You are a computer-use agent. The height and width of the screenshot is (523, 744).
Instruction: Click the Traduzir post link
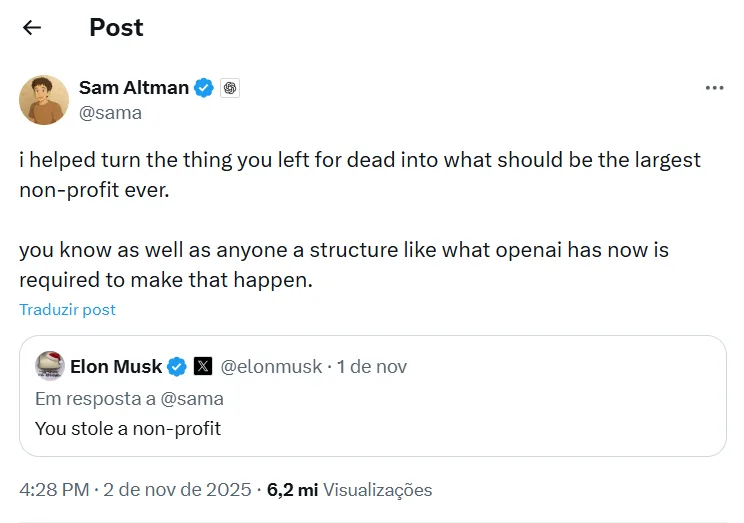point(67,310)
